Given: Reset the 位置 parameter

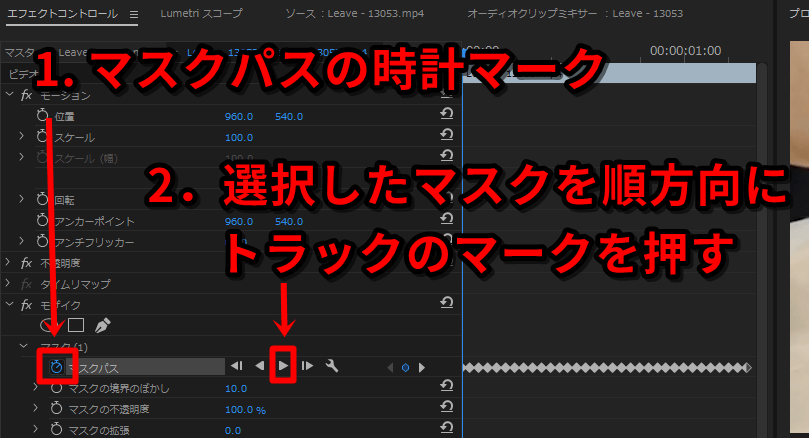Looking at the screenshot, I should click(x=447, y=113).
